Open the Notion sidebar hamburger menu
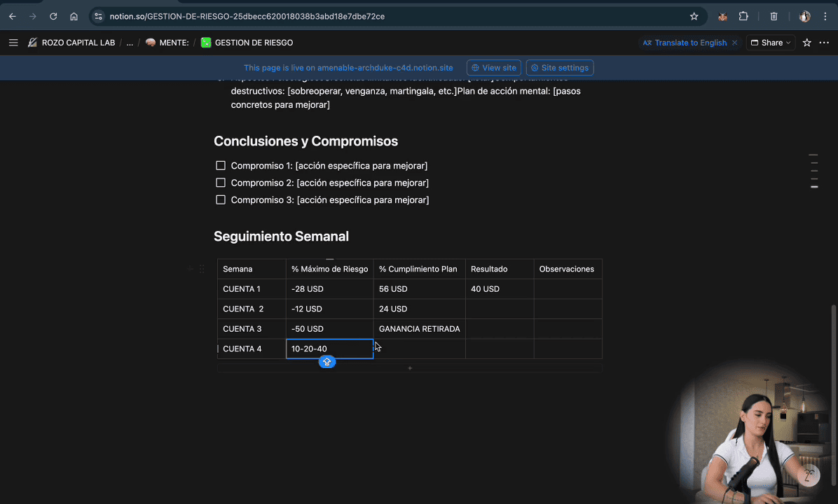 [x=13, y=43]
